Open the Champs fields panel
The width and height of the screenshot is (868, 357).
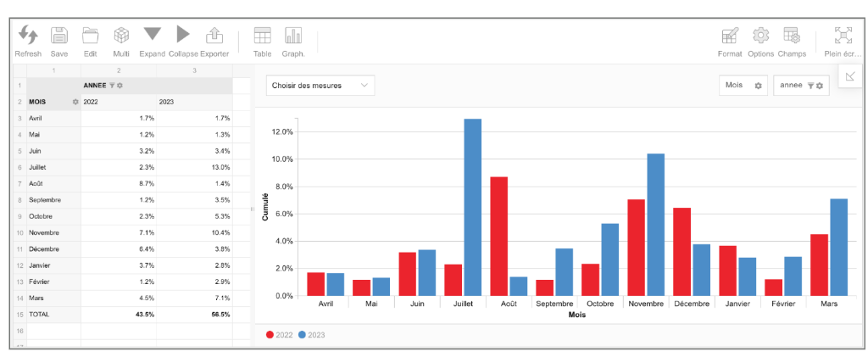pyautogui.click(x=792, y=35)
